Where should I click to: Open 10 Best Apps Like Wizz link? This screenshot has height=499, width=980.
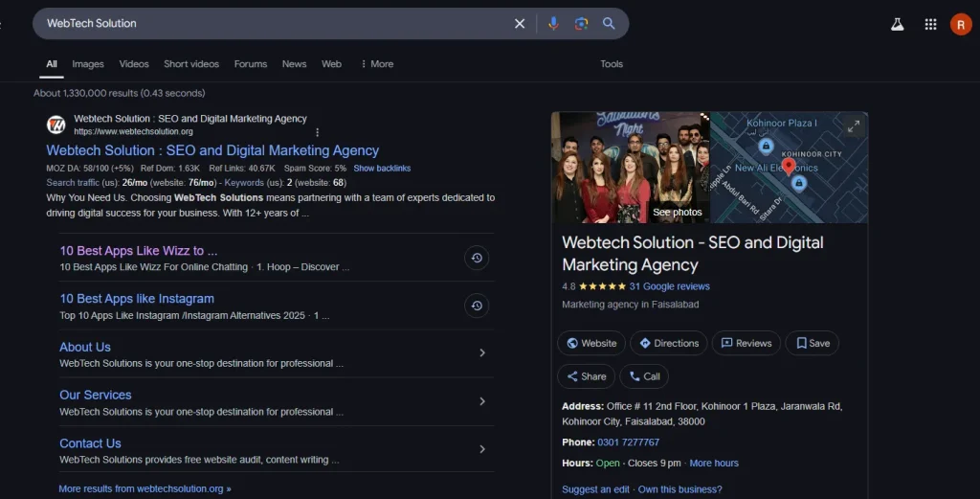pyautogui.click(x=139, y=251)
